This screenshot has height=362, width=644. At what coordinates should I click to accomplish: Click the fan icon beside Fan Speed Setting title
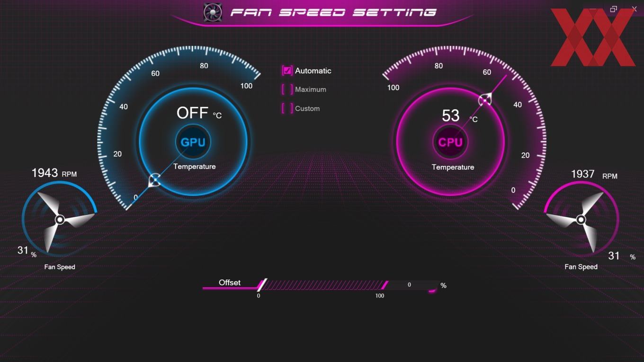pos(213,12)
